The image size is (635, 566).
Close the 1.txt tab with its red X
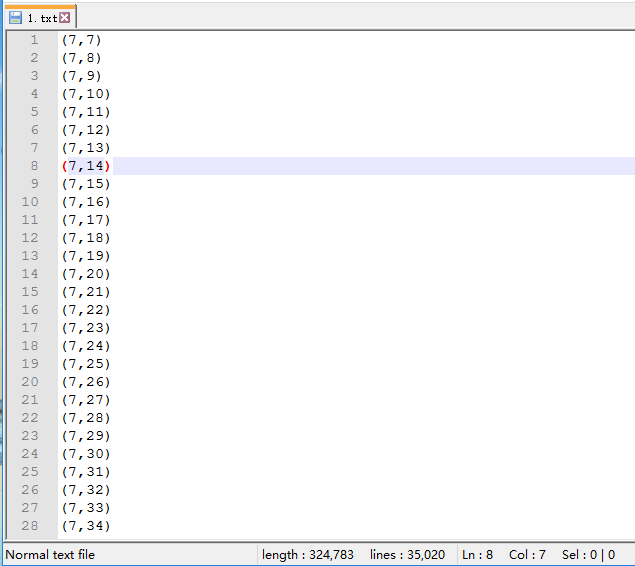click(65, 18)
